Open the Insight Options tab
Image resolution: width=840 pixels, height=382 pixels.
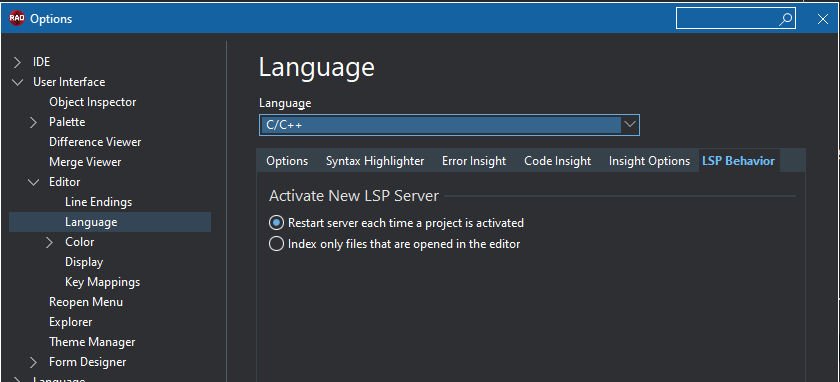point(649,161)
